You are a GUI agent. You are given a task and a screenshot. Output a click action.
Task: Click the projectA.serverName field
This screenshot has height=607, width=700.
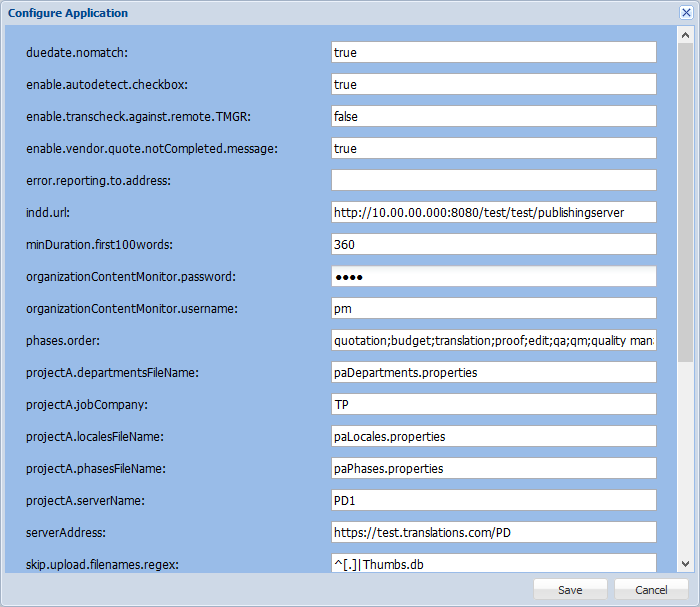pos(493,500)
